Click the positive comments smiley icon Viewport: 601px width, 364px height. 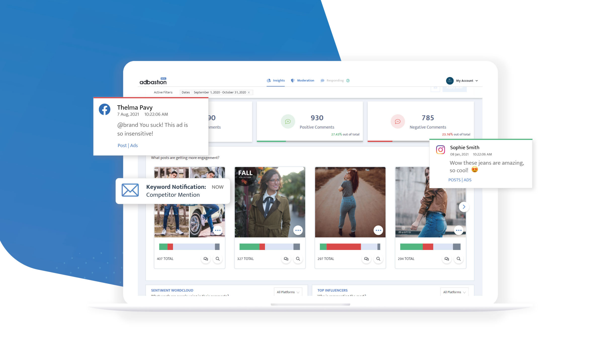coord(288,121)
